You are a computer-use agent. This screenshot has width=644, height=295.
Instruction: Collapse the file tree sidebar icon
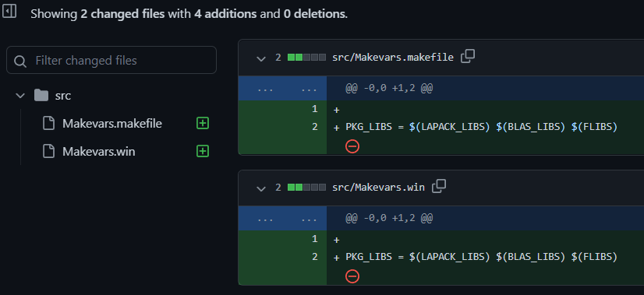pos(9,11)
